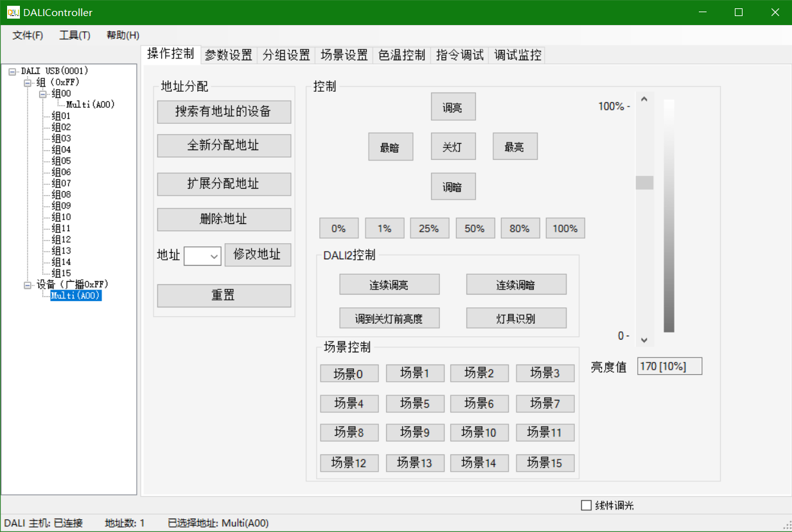Click the 搜索有地址的设备 button
The width and height of the screenshot is (792, 532).
click(224, 112)
